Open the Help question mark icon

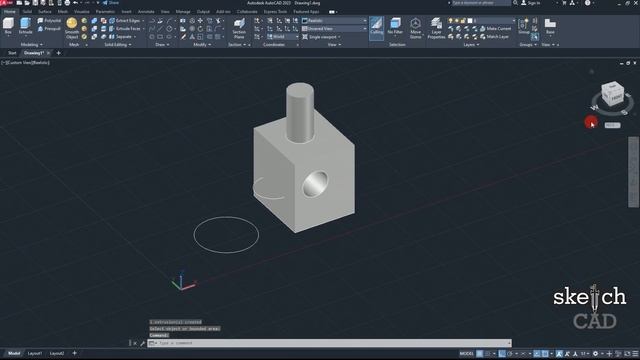(x=588, y=3)
